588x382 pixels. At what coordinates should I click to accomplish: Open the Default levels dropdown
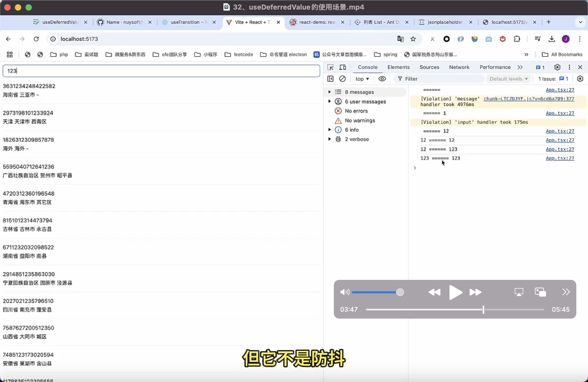(508, 79)
